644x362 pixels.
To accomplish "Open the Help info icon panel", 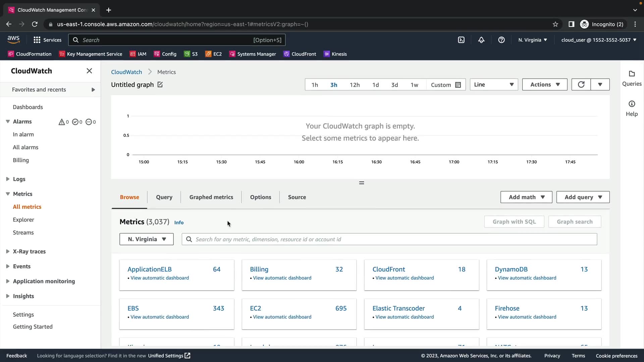I will pyautogui.click(x=632, y=104).
